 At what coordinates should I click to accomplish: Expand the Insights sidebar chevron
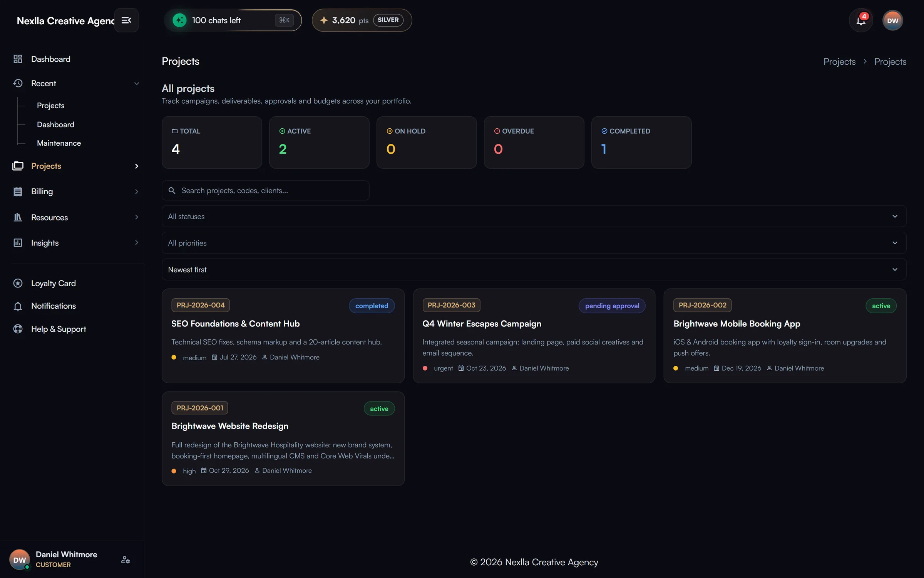[x=136, y=243]
